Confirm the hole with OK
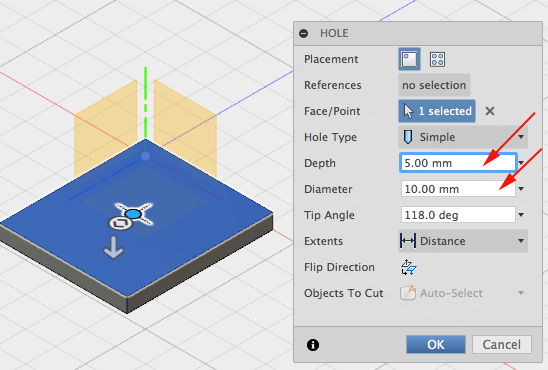This screenshot has height=370, width=548. (x=436, y=344)
